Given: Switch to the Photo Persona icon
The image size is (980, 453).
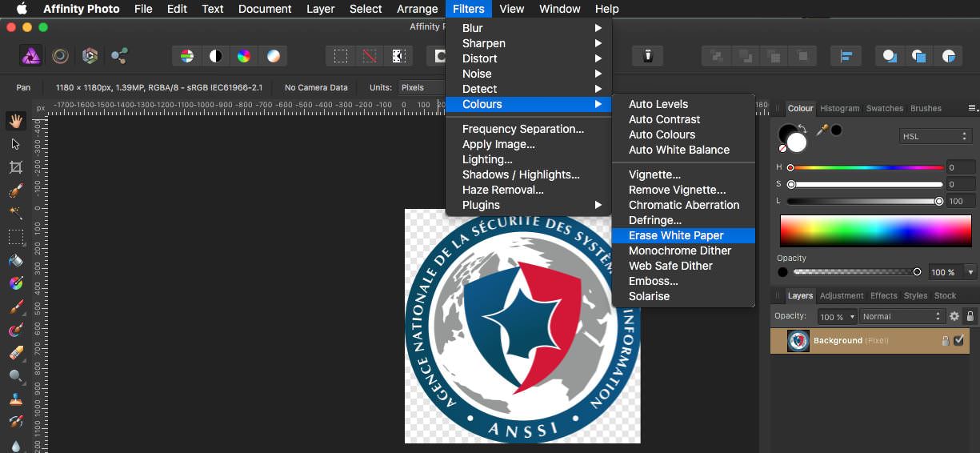Looking at the screenshot, I should pyautogui.click(x=30, y=55).
